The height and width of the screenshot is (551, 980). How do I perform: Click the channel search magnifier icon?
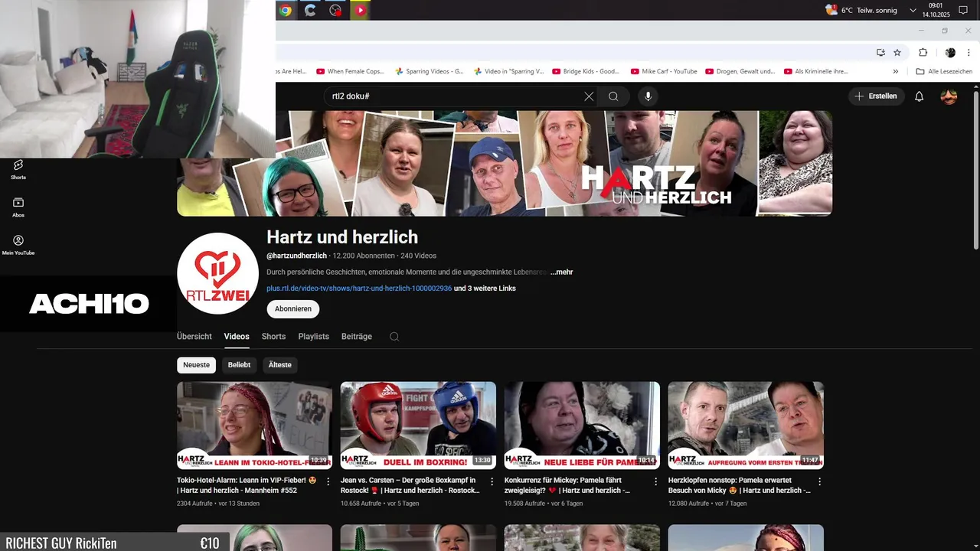[x=394, y=337]
